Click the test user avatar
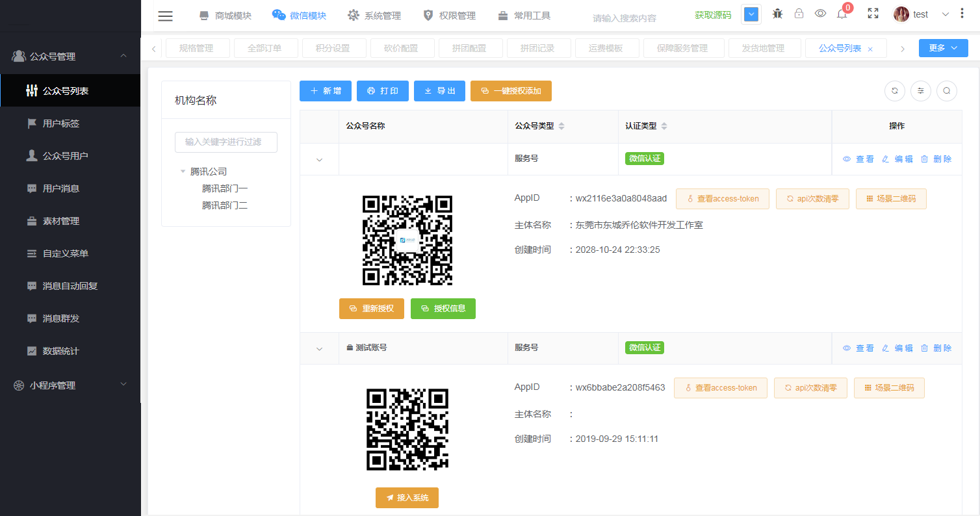The width and height of the screenshot is (980, 516). pos(901,14)
